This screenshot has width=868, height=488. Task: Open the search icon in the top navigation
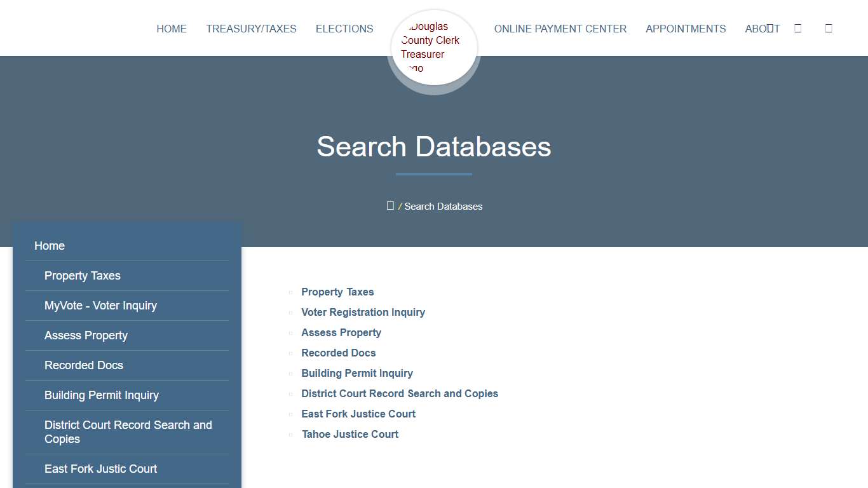[798, 28]
